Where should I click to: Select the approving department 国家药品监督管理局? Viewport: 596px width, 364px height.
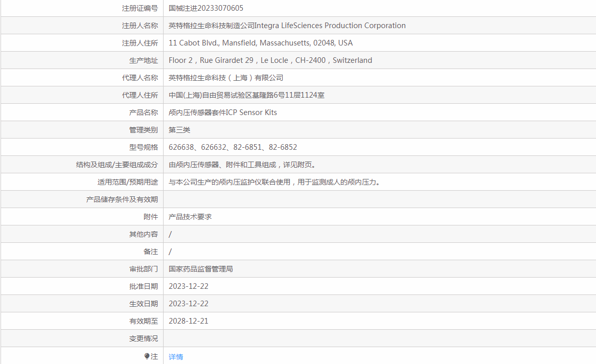coord(201,269)
